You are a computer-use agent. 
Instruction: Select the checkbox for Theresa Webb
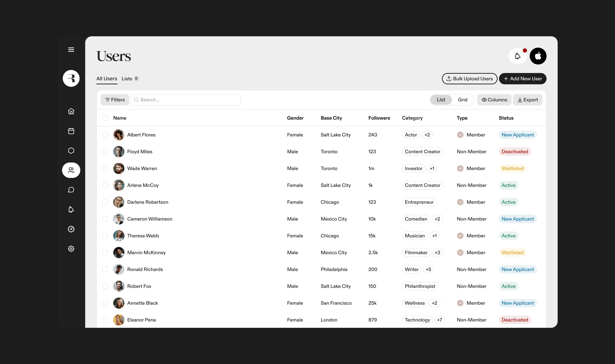click(105, 236)
